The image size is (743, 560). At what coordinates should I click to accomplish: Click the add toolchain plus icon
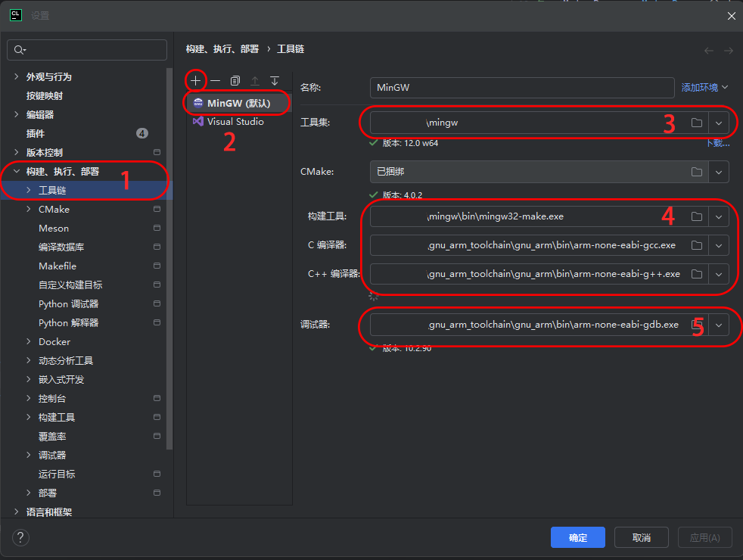point(196,80)
